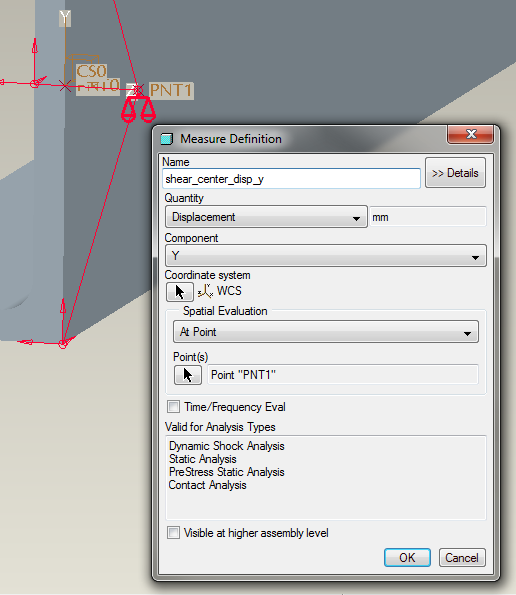Screen dimensions: 516x595
Task: Open the Quantity Displacement dropdown
Action: click(x=266, y=217)
